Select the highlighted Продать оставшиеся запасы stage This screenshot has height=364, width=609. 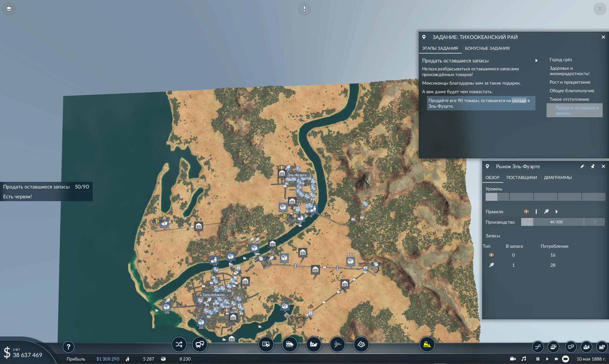[574, 110]
